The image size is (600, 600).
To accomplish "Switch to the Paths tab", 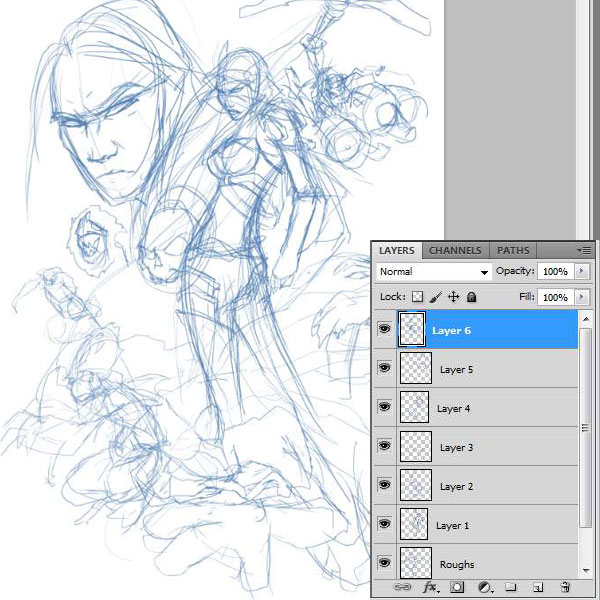I will [x=513, y=250].
